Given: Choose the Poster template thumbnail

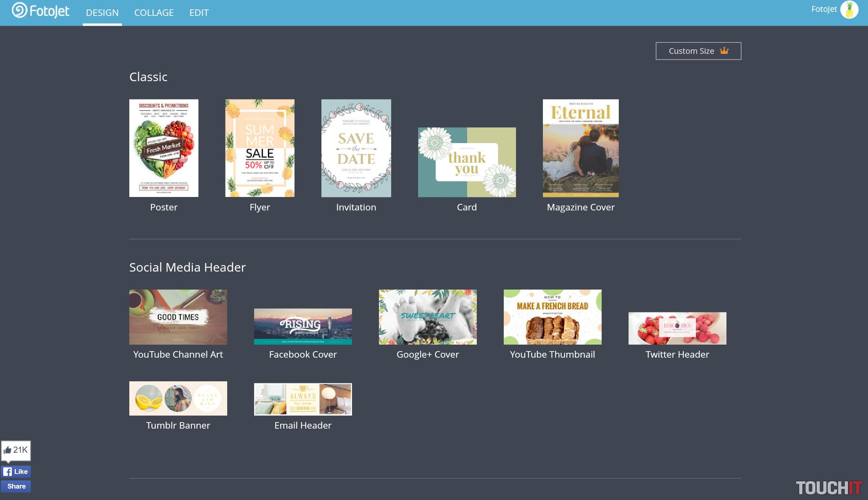Looking at the screenshot, I should [x=164, y=148].
